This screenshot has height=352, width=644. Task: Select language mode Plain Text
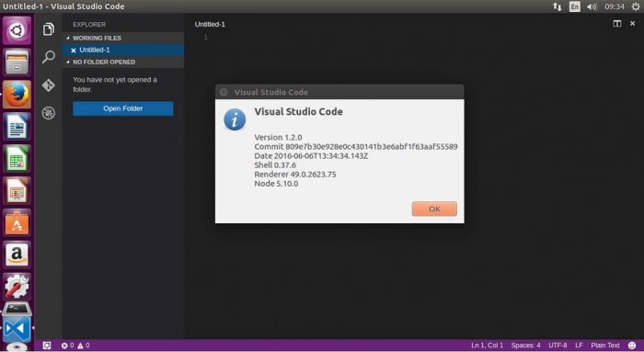(605, 346)
